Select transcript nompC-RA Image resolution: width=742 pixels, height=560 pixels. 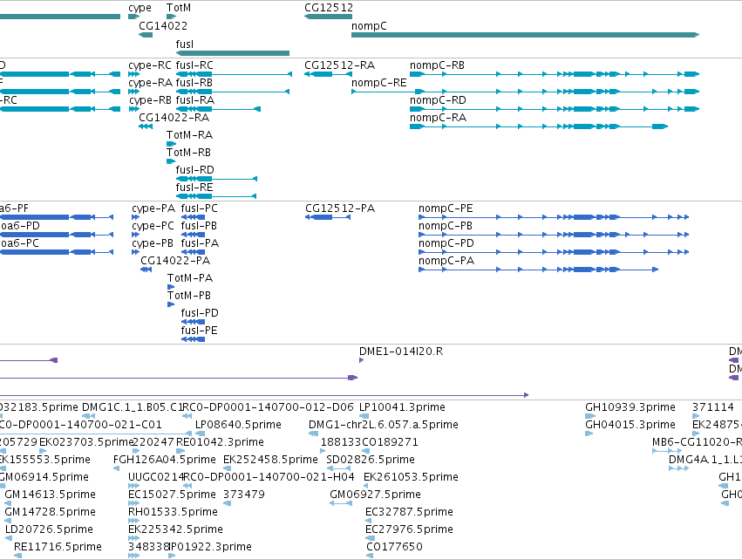coord(539,126)
